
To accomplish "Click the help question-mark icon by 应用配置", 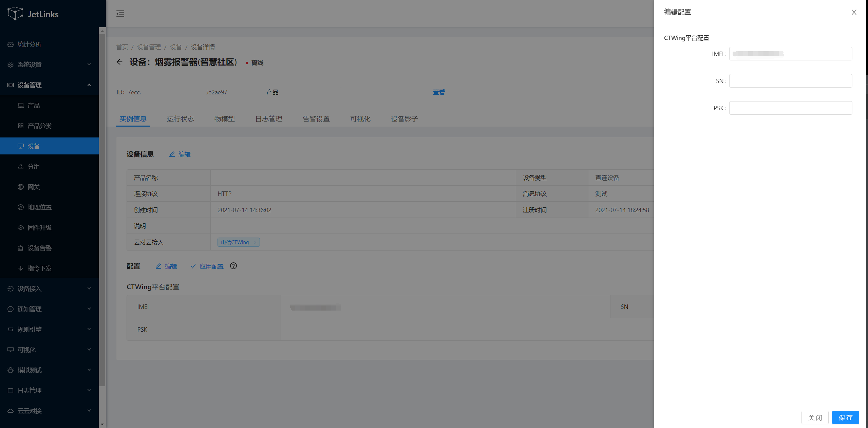I will (233, 266).
